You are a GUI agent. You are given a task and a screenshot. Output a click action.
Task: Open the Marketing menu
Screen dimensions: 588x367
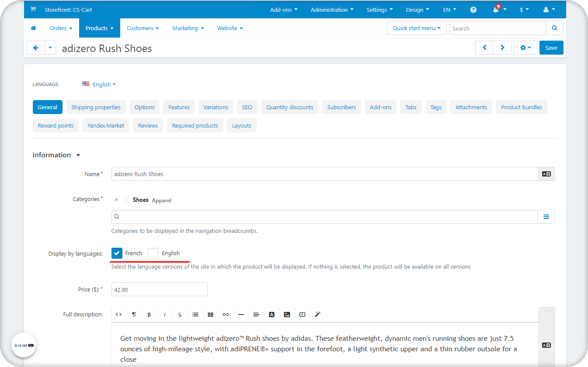coord(188,28)
